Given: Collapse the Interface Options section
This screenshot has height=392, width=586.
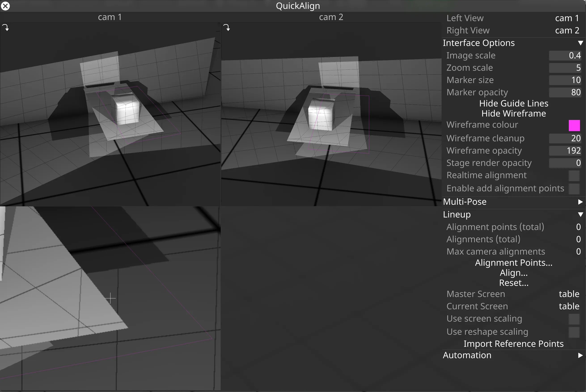Looking at the screenshot, I should (x=580, y=43).
